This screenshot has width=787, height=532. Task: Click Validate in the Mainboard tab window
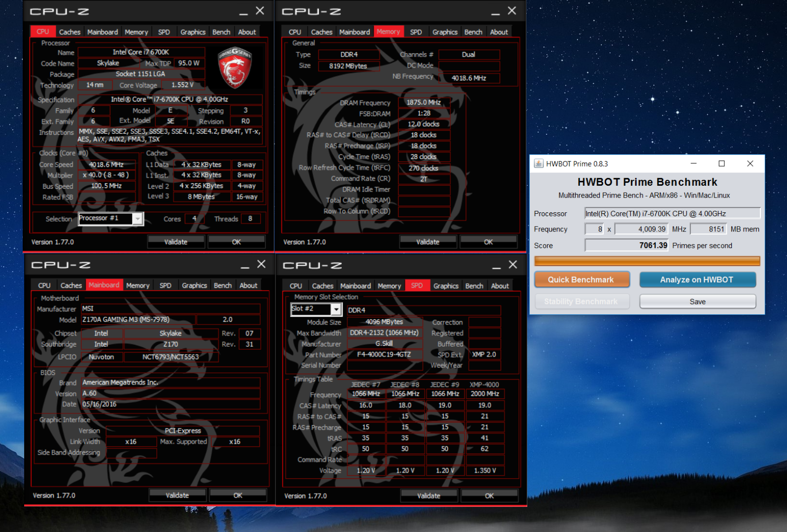[177, 495]
